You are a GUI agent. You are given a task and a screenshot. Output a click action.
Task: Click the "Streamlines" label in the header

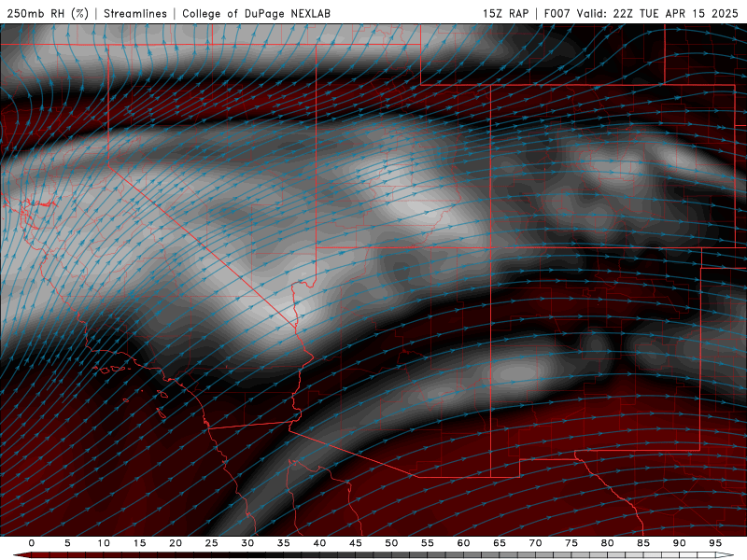[x=135, y=13]
